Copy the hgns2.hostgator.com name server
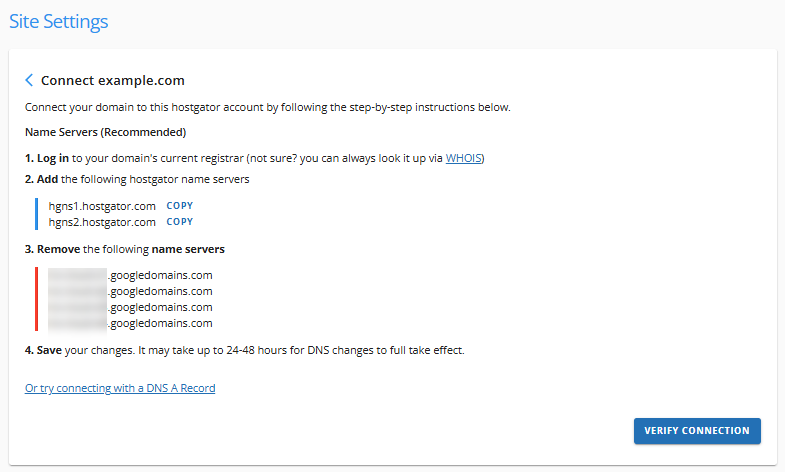This screenshot has width=785, height=472. [180, 222]
